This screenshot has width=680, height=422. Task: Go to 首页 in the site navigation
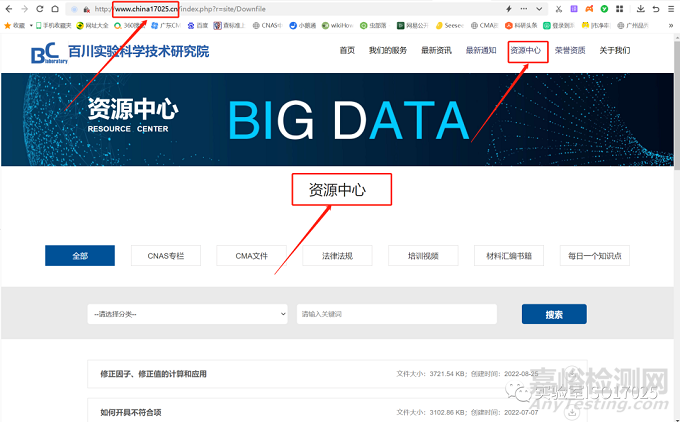coord(347,50)
